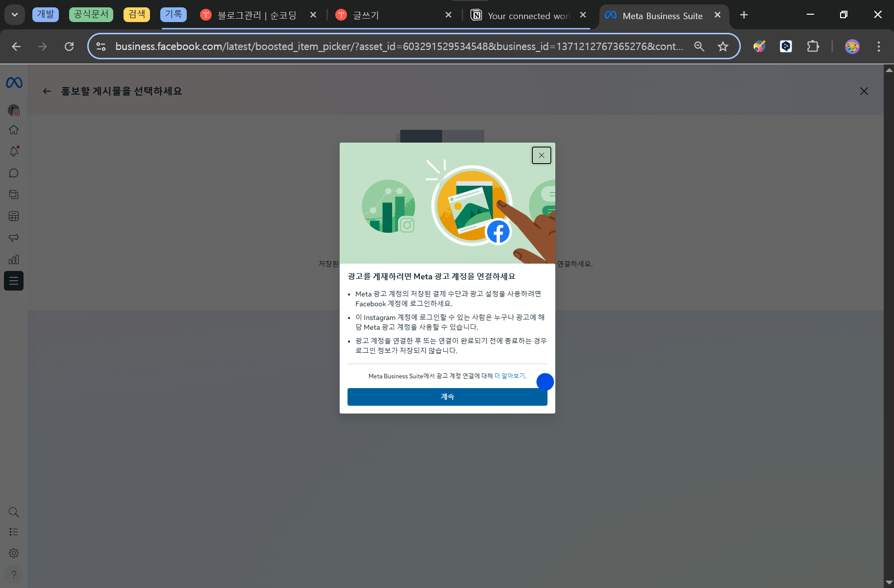The height and width of the screenshot is (588, 894).
Task: Bookmark this page with the star
Action: [x=723, y=47]
